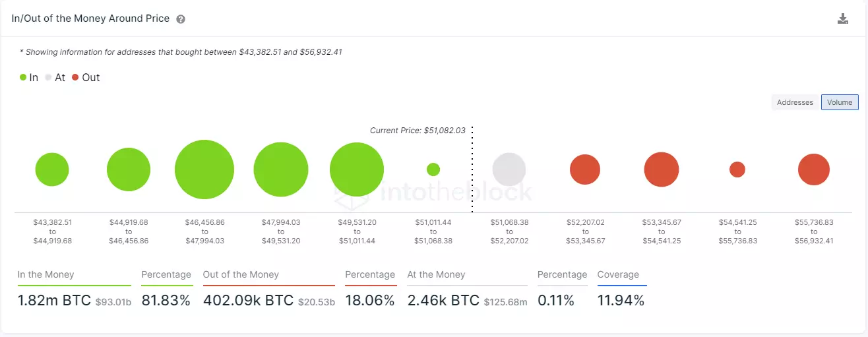Viewport: 868px width, 337px height.
Task: Select the largest green bubble at $46,456.86
Action: [204, 169]
